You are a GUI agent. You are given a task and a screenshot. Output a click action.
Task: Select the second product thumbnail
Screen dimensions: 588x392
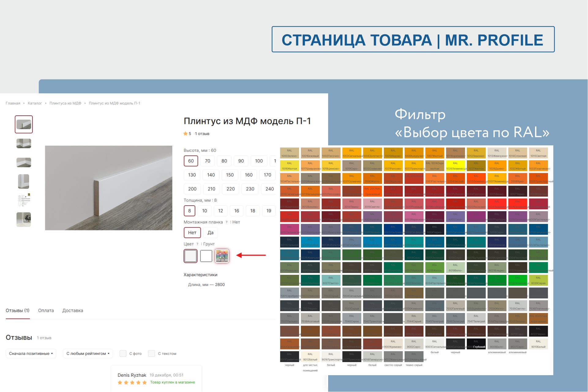click(24, 144)
